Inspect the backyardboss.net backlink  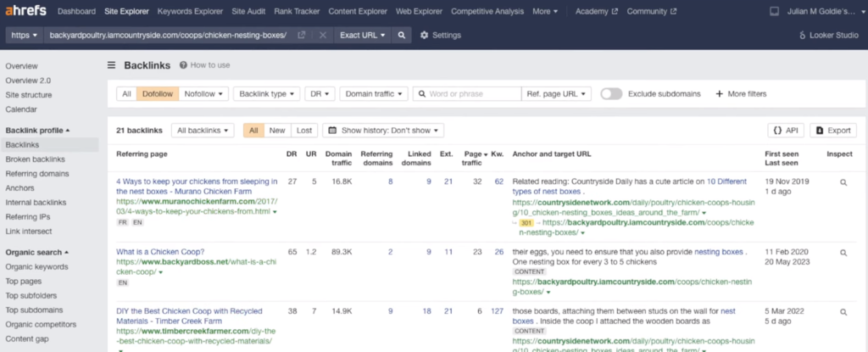pos(843,252)
